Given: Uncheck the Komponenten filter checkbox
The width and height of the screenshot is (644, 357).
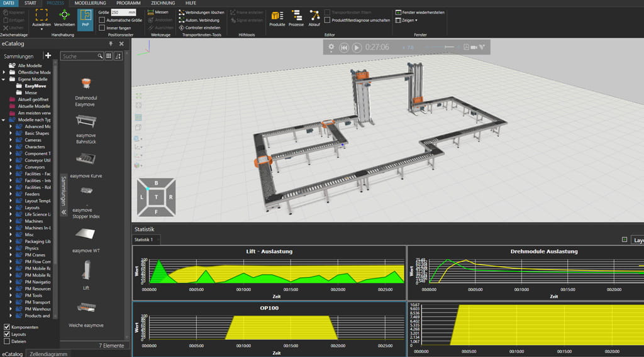Looking at the screenshot, I should pos(7,327).
